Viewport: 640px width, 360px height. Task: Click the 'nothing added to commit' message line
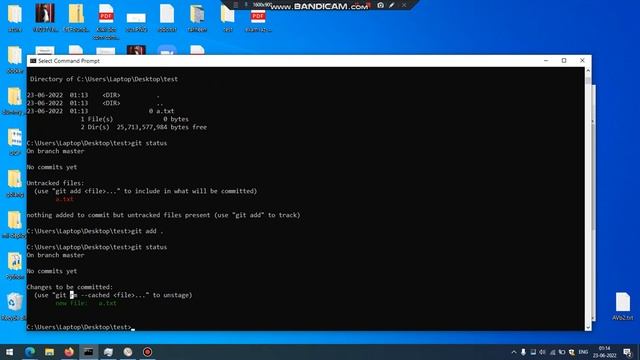point(164,215)
